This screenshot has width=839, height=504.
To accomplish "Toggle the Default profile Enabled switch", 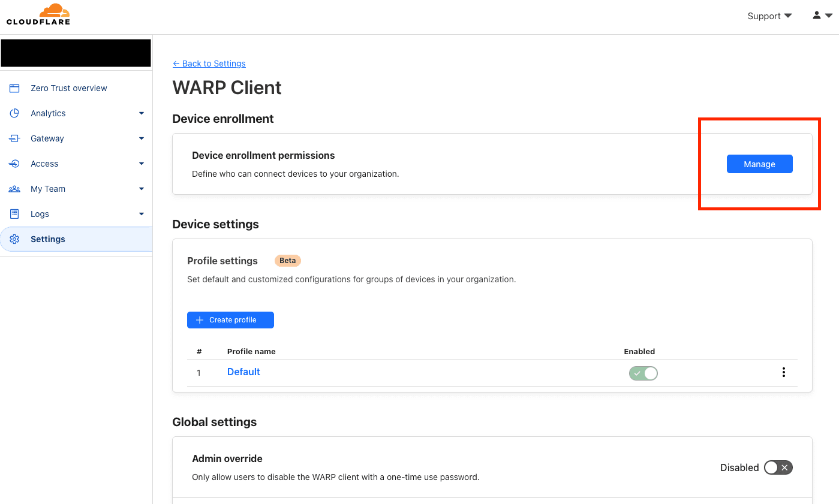I will [643, 373].
